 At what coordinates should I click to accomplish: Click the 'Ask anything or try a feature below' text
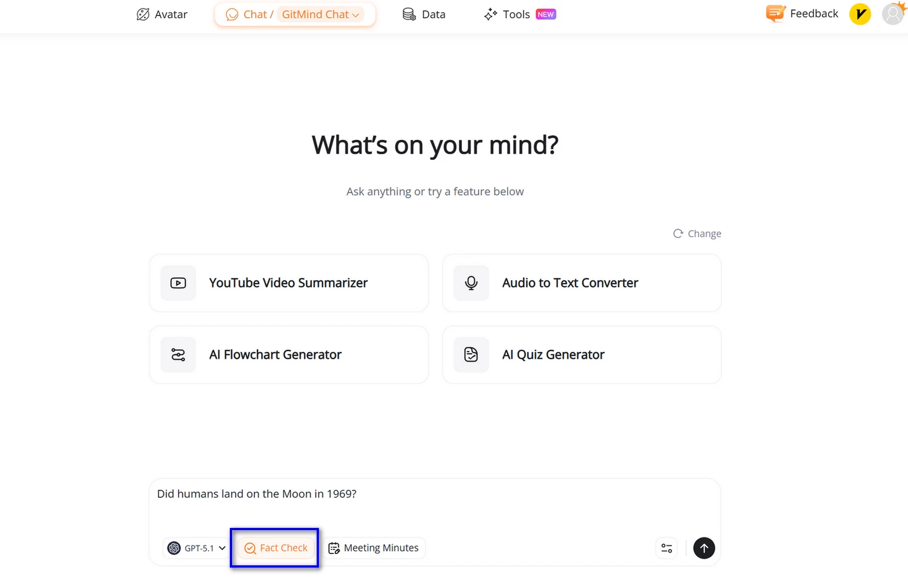click(435, 192)
